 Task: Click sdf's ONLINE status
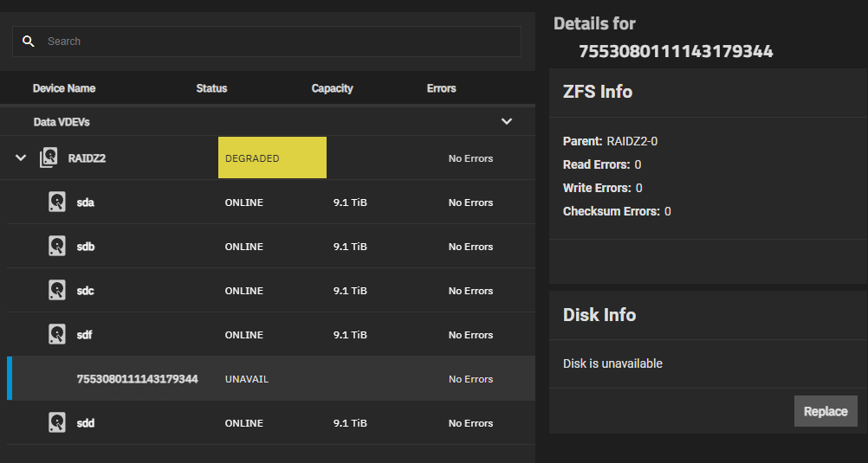point(244,335)
